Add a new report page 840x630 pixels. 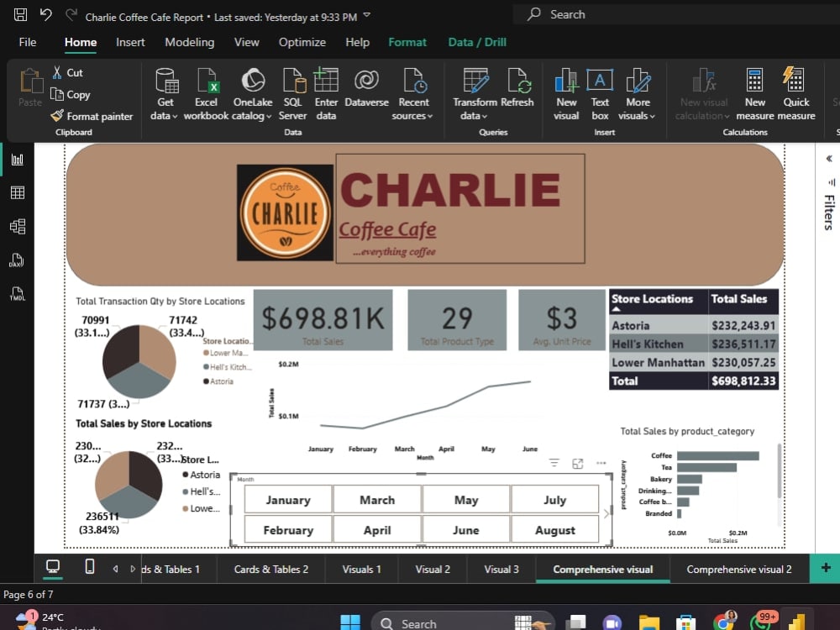pos(826,568)
